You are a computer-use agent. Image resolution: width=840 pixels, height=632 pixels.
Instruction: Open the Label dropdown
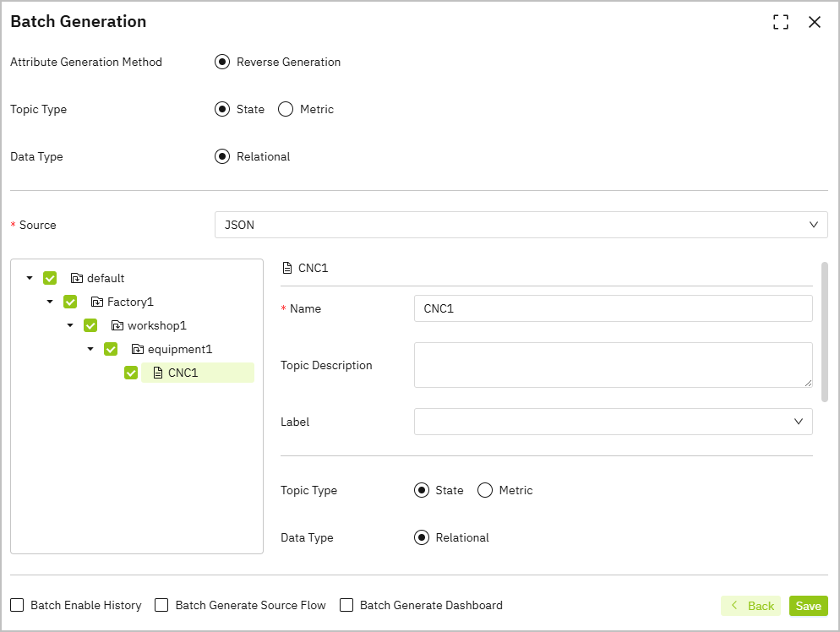613,422
